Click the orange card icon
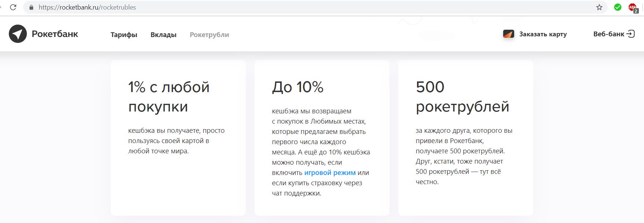The height and width of the screenshot is (223, 644). pyautogui.click(x=509, y=34)
